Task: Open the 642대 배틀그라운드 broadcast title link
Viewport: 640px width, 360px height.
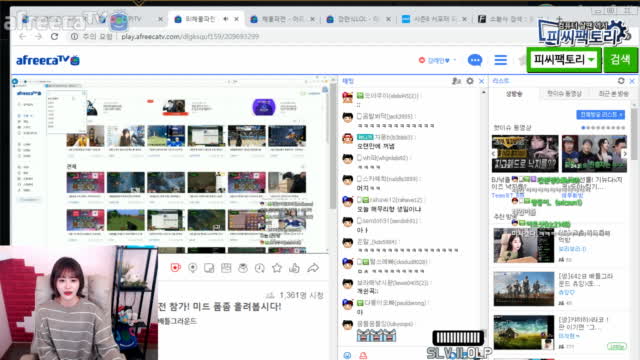Action: point(585,280)
